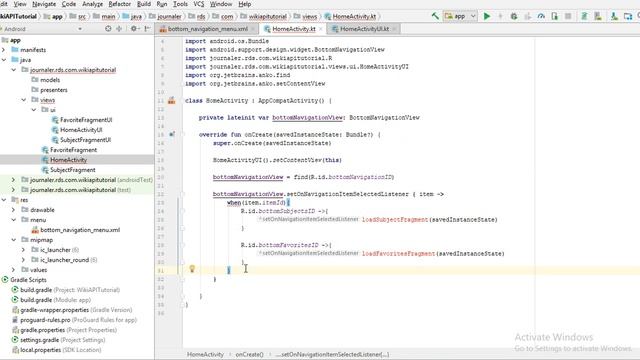Image resolution: width=640 pixels, height=360 pixels.
Task: Click loadSubjectFragment call in code
Action: pyautogui.click(x=395, y=220)
